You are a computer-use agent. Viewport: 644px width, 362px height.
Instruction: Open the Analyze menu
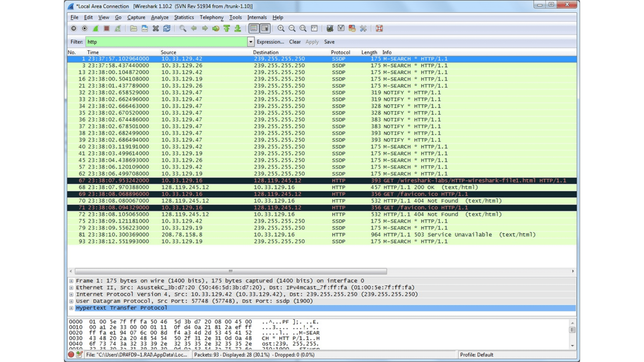[160, 17]
